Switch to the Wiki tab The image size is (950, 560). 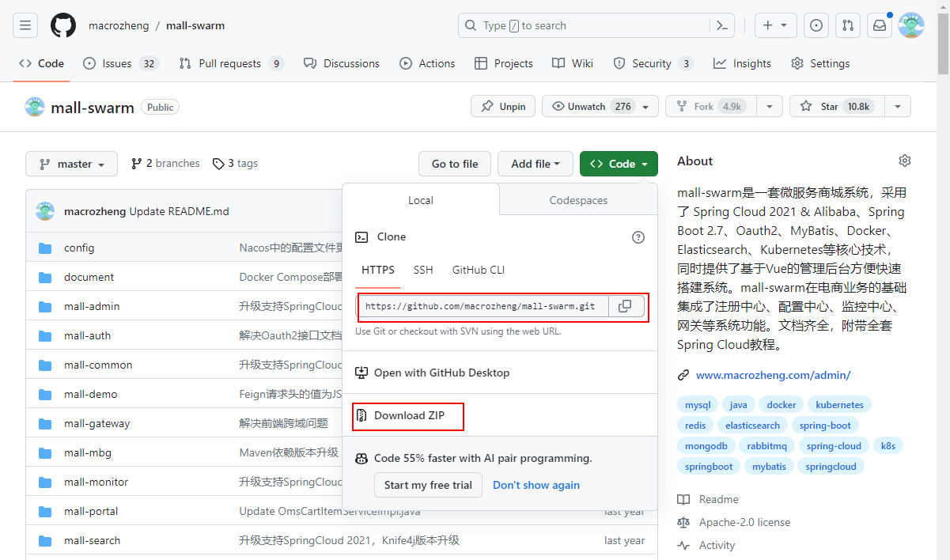(x=573, y=63)
